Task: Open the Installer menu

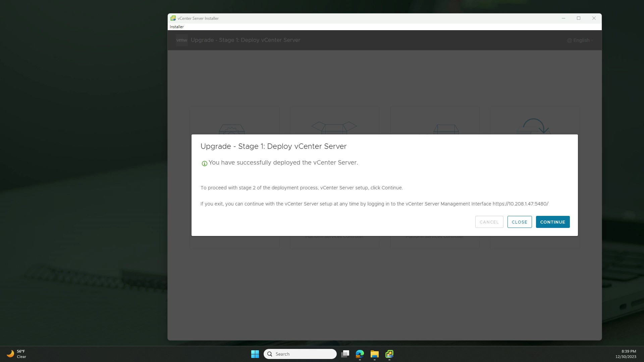Action: point(176,27)
